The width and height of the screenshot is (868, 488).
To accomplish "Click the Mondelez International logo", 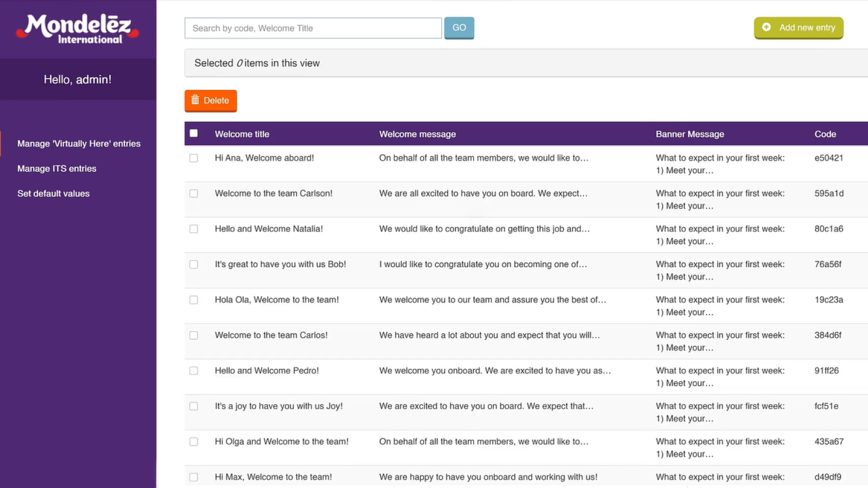I will pyautogui.click(x=78, y=29).
